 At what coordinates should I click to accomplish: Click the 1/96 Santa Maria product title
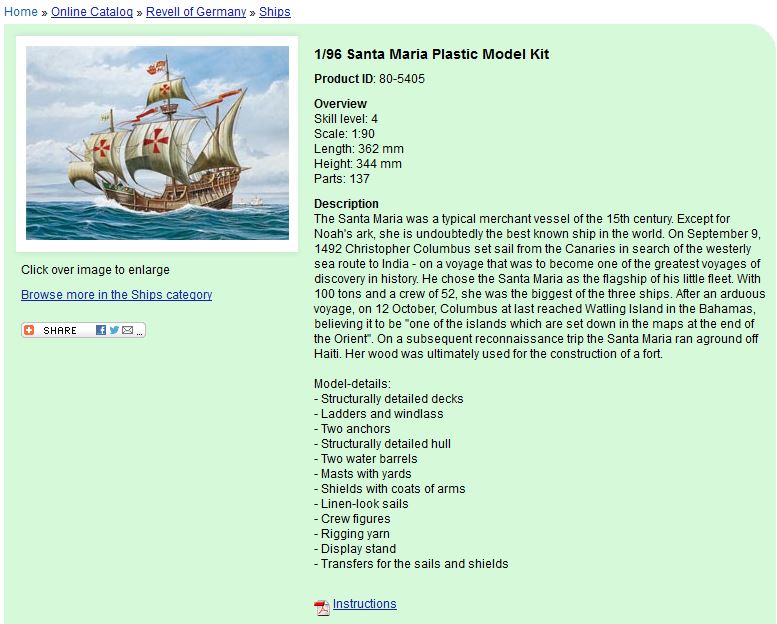coord(431,54)
